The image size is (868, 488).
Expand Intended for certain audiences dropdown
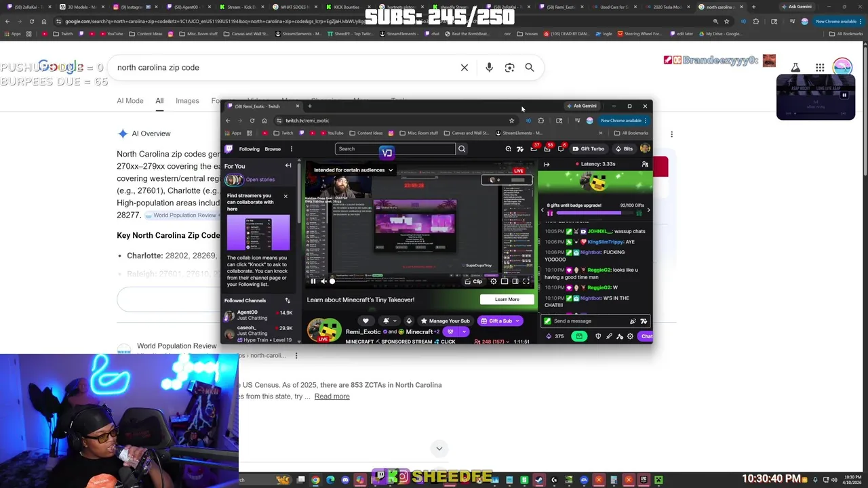point(353,170)
